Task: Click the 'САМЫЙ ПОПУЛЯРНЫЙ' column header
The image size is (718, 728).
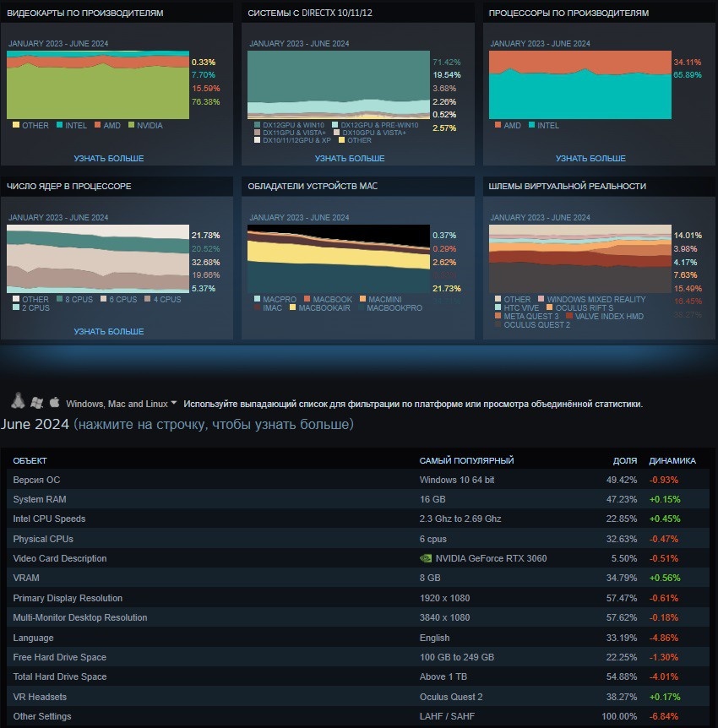Action: pos(466,460)
